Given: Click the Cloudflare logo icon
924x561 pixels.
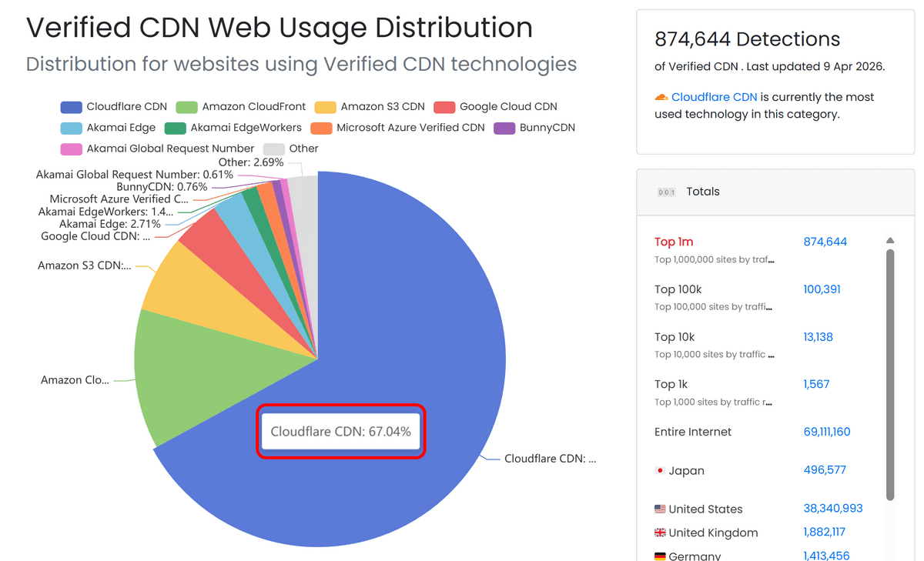Looking at the screenshot, I should [661, 97].
